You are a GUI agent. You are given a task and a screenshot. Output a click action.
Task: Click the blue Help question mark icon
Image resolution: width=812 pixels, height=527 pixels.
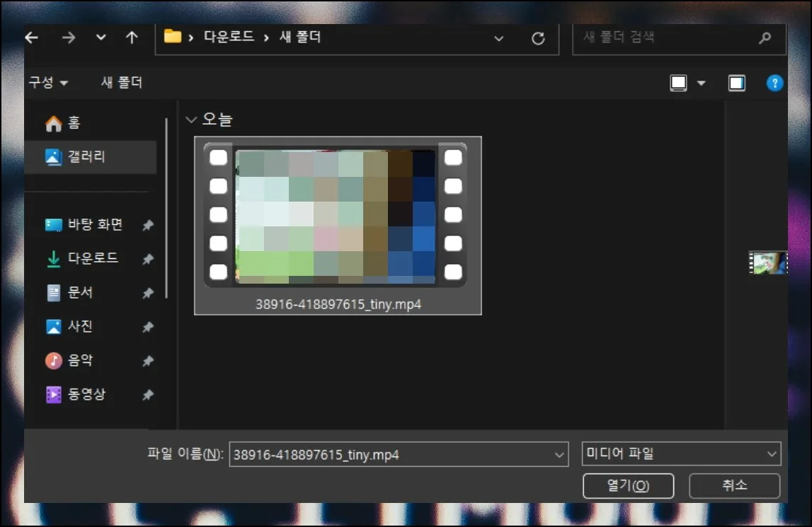(x=775, y=83)
